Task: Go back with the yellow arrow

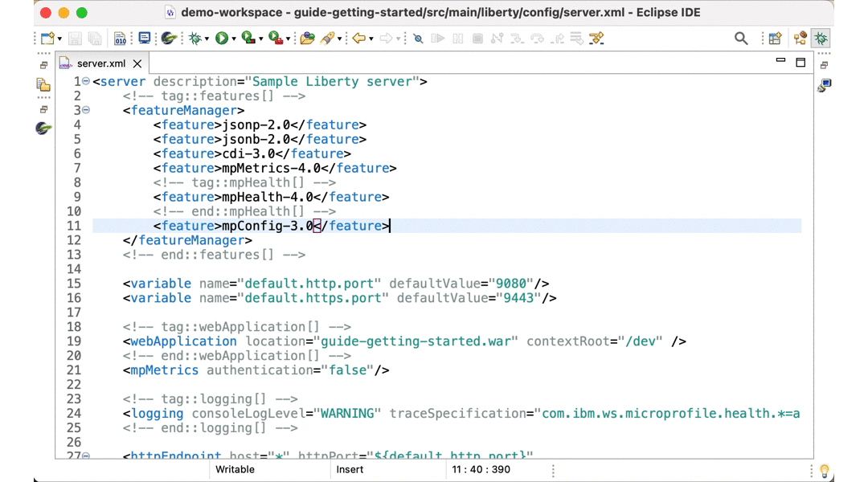Action: tap(358, 39)
